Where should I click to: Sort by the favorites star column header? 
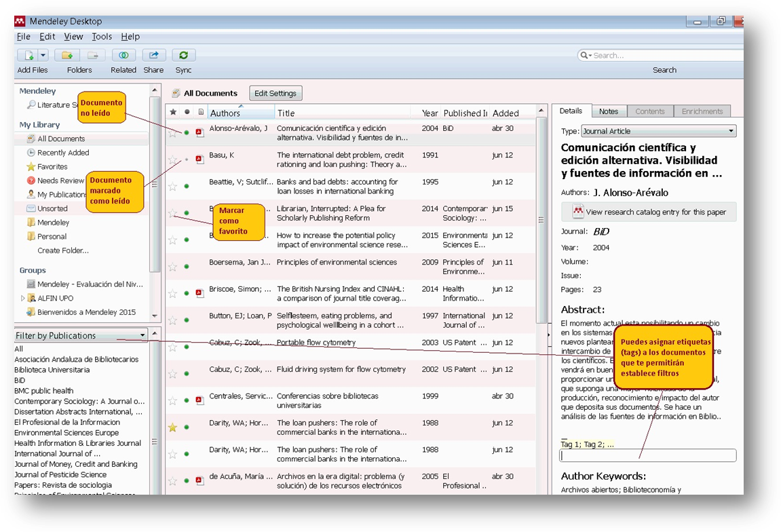pyautogui.click(x=173, y=112)
